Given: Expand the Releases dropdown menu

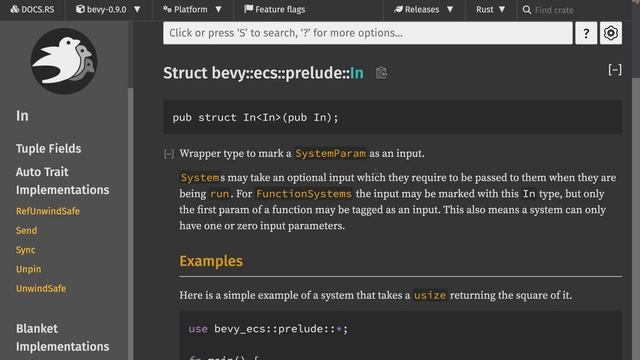Looking at the screenshot, I should (x=424, y=9).
